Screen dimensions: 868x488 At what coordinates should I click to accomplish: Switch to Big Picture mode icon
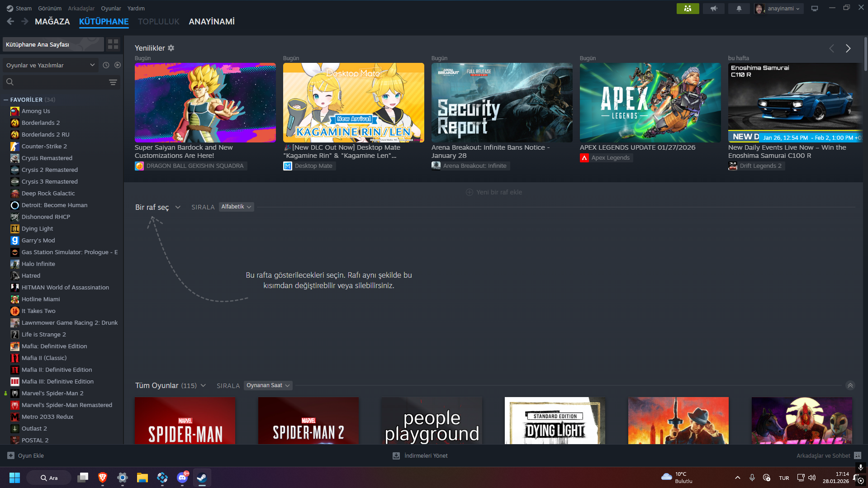pyautogui.click(x=815, y=9)
